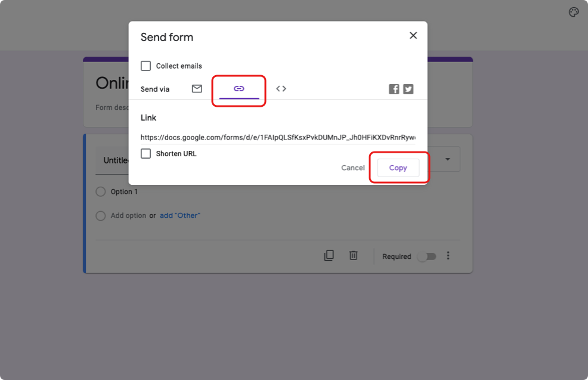The image size is (588, 380).
Task: Check the Shorten URL box
Action: (x=146, y=153)
